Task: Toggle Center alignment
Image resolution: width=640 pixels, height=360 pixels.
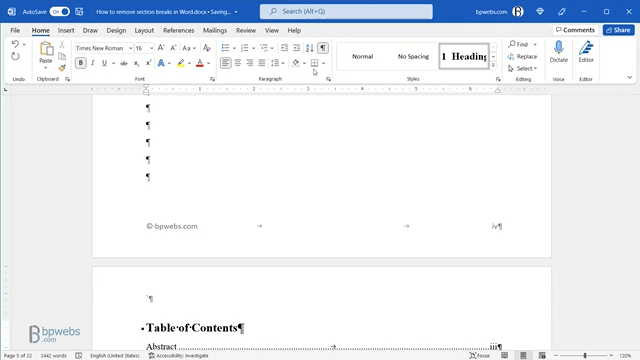Action: pos(238,63)
